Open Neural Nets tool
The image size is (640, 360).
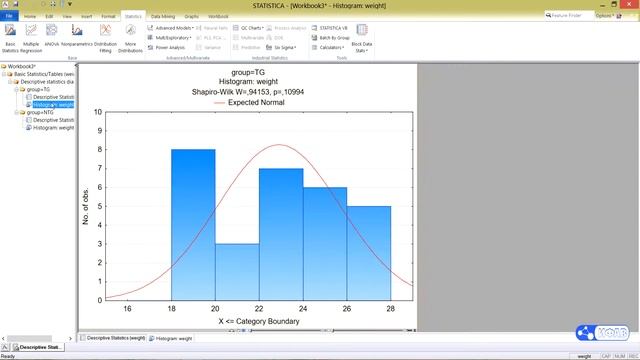pos(212,28)
